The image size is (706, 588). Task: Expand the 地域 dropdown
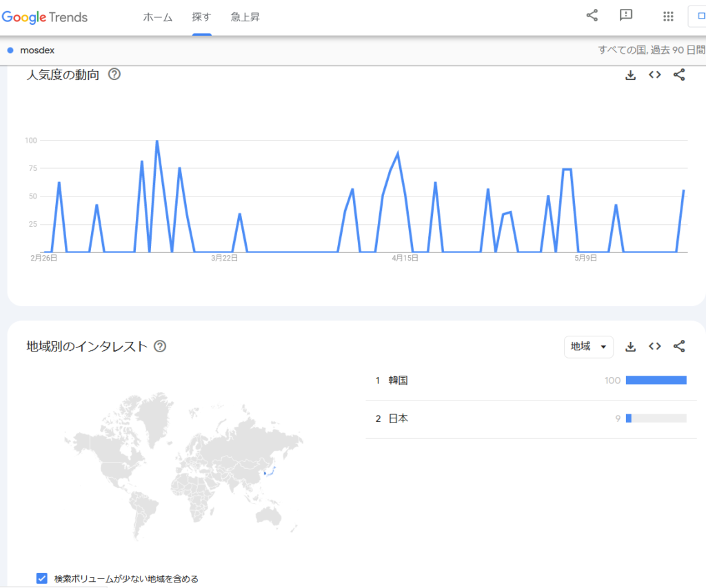click(588, 347)
